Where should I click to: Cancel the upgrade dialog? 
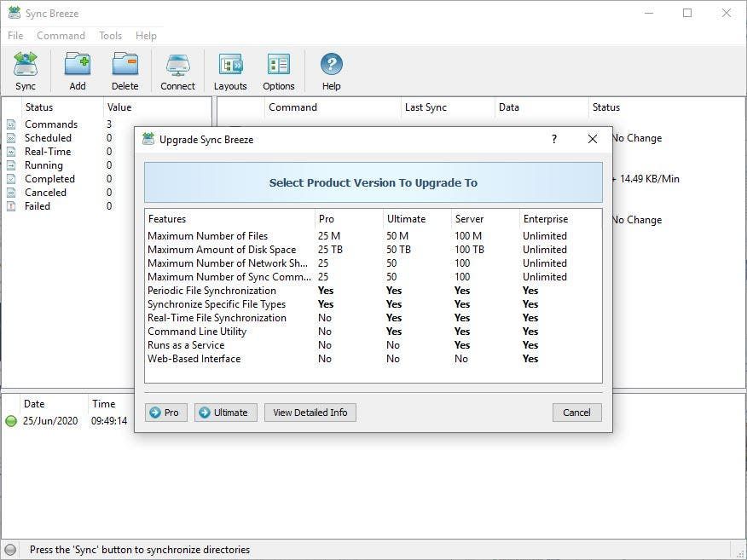577,413
